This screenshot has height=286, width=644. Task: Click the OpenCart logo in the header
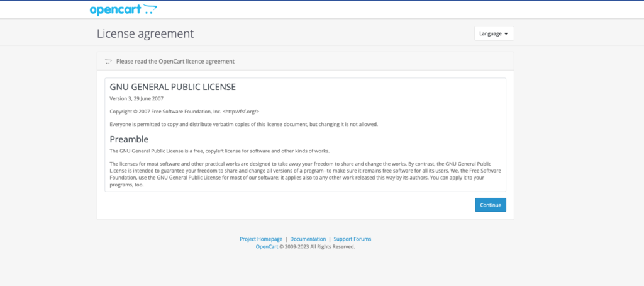click(123, 9)
